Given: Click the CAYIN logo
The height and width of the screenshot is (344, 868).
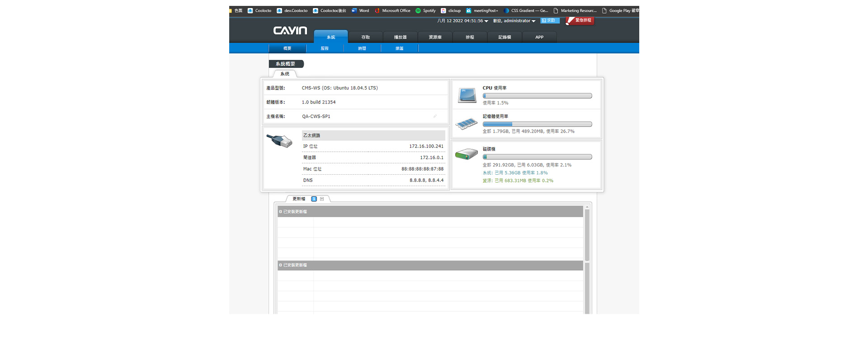Looking at the screenshot, I should click(290, 30).
